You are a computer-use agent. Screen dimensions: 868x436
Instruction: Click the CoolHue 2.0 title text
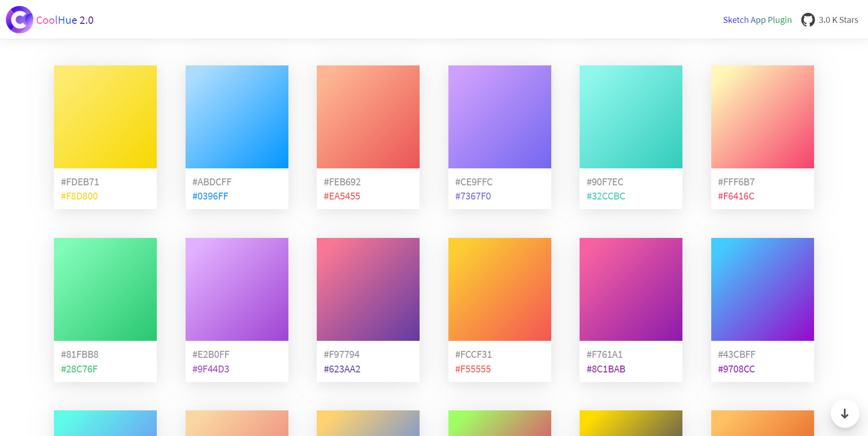[65, 20]
